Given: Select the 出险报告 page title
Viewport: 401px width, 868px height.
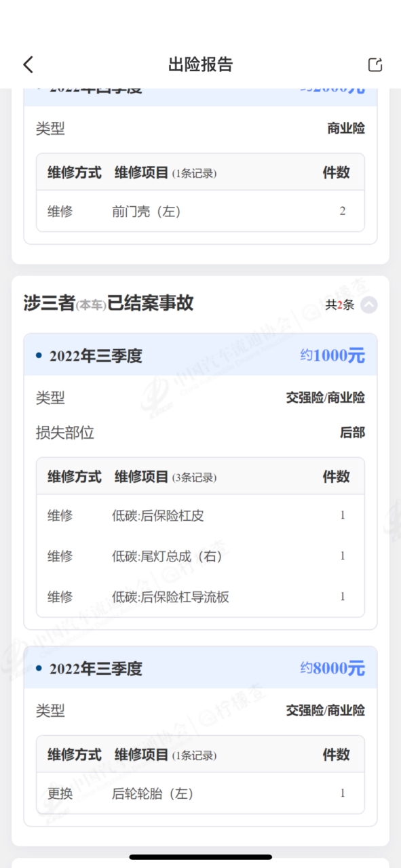Looking at the screenshot, I should click(x=201, y=64).
